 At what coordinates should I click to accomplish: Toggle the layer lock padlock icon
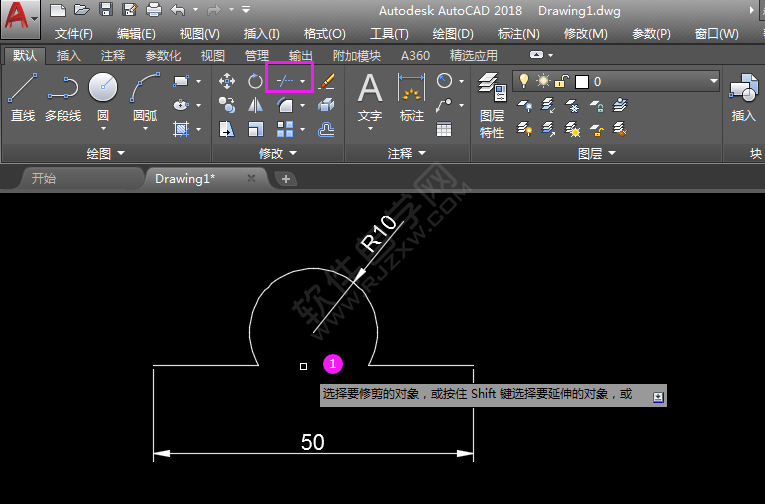tap(562, 80)
